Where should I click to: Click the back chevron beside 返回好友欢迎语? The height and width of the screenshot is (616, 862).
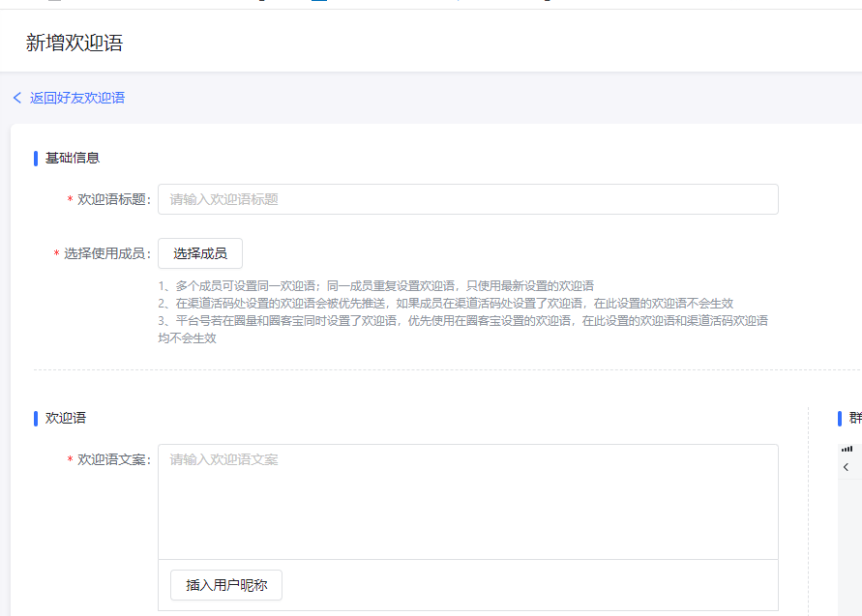coord(16,98)
